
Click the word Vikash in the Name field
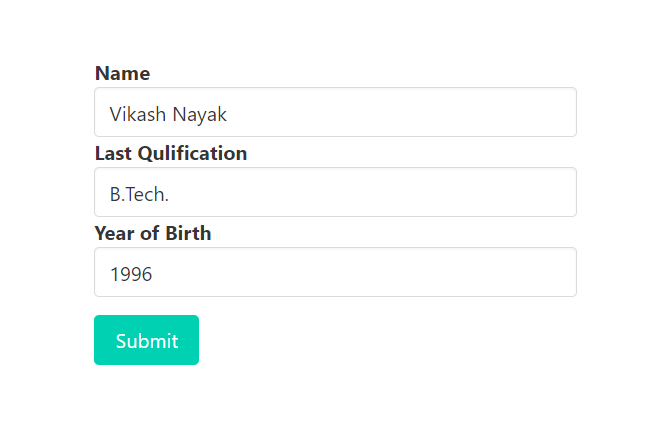click(x=137, y=114)
